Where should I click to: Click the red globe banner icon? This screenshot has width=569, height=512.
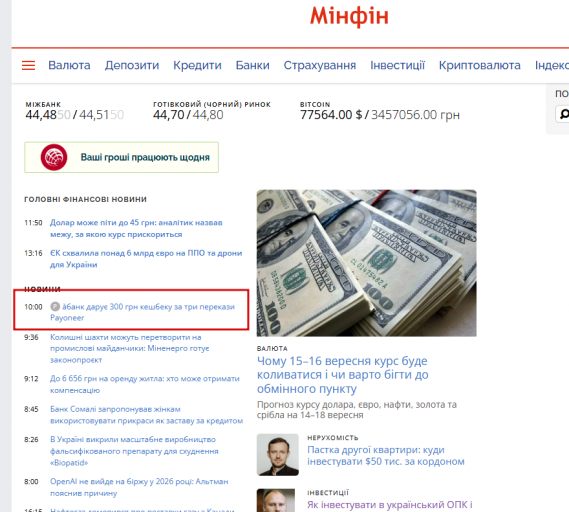coord(54,157)
